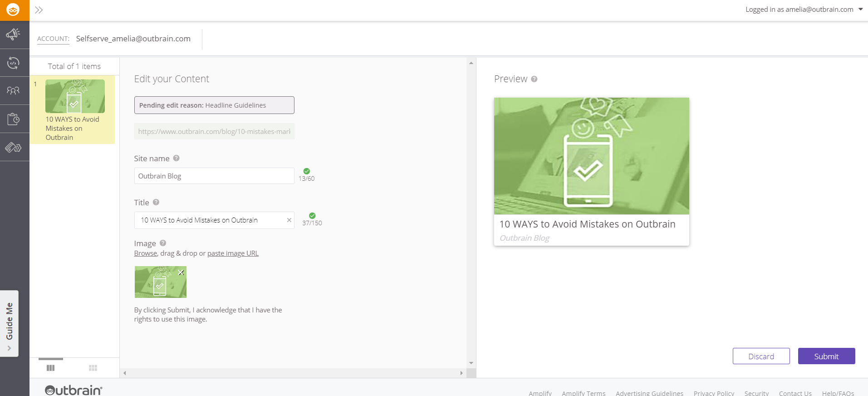Click the conversions code-sync sidebar icon

(13, 63)
